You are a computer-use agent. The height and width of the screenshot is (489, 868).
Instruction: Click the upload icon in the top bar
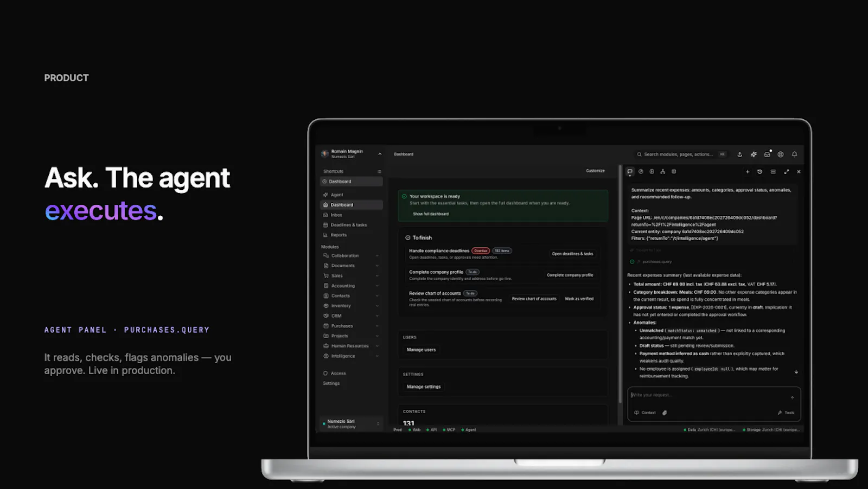tap(739, 155)
